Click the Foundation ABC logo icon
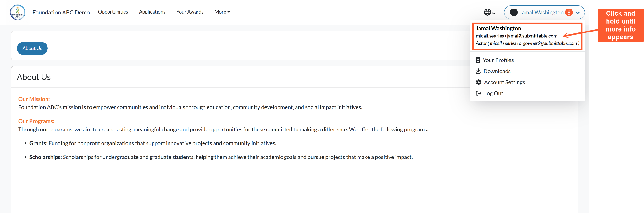This screenshot has height=213, width=644. [18, 12]
